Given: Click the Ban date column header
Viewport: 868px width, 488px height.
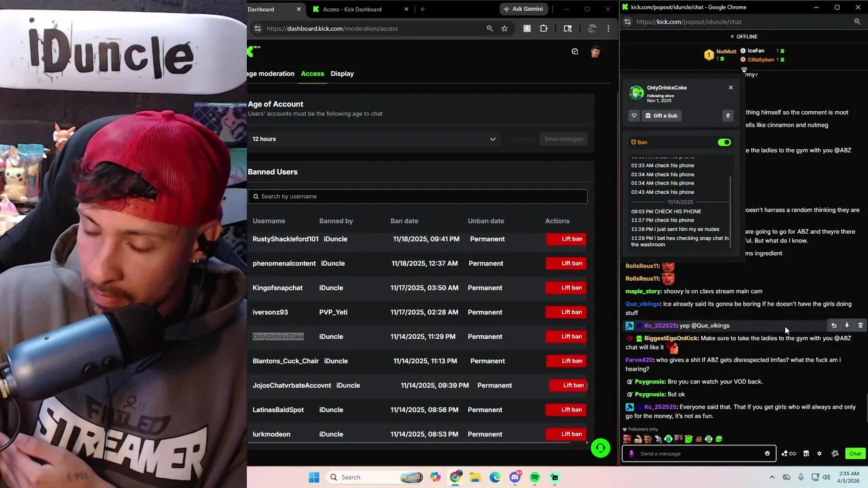Looking at the screenshot, I should 404,221.
